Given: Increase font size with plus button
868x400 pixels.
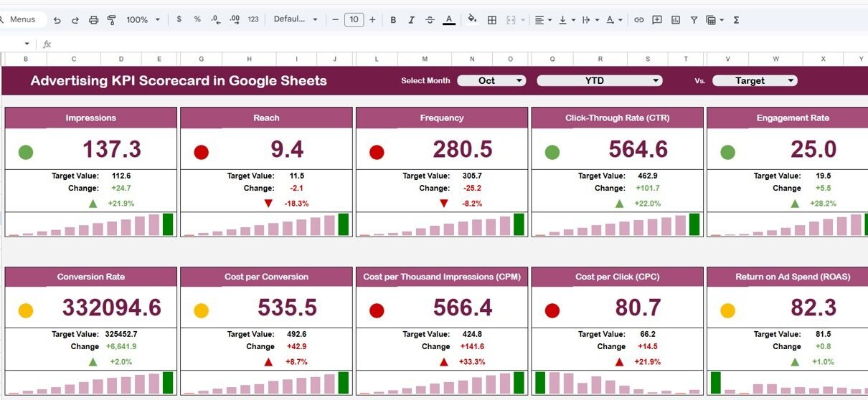Looking at the screenshot, I should pyautogui.click(x=372, y=20).
